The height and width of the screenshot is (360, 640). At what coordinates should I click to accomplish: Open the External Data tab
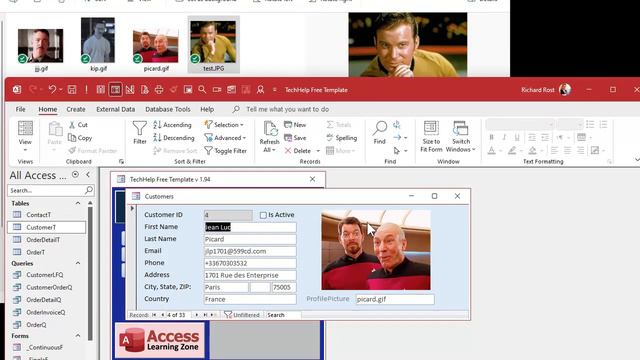pyautogui.click(x=116, y=109)
